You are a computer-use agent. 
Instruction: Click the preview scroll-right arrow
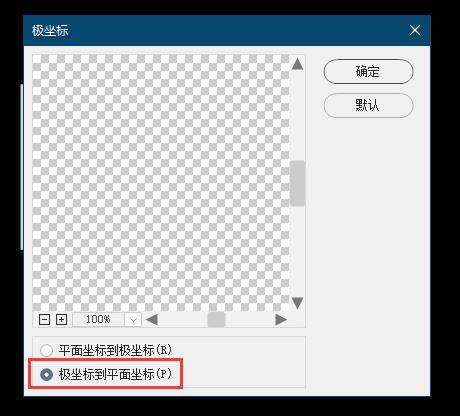(x=281, y=320)
